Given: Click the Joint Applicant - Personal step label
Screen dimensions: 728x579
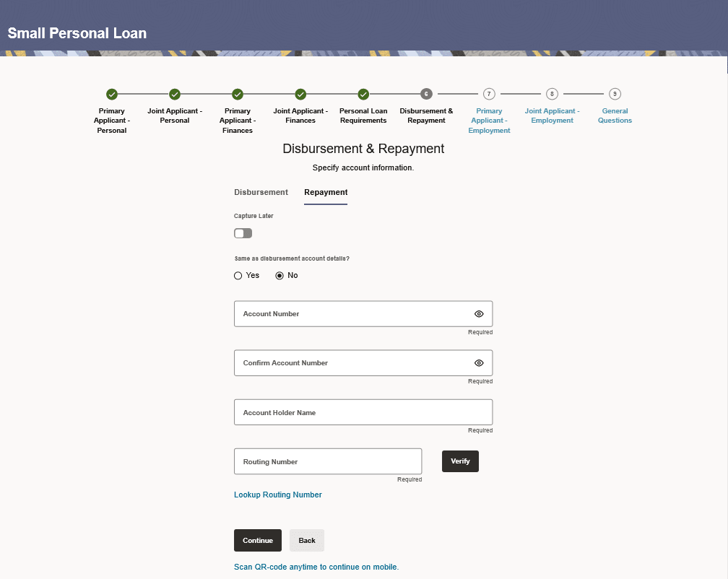Looking at the screenshot, I should pos(175,116).
